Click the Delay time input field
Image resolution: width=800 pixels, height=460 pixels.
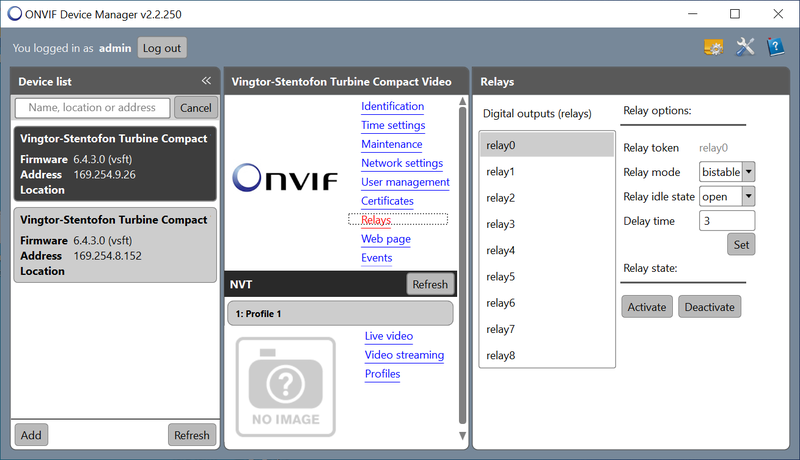tap(727, 221)
